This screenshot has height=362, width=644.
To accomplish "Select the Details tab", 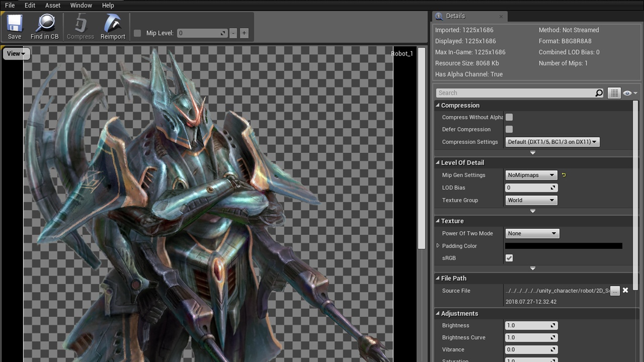I will (469, 16).
